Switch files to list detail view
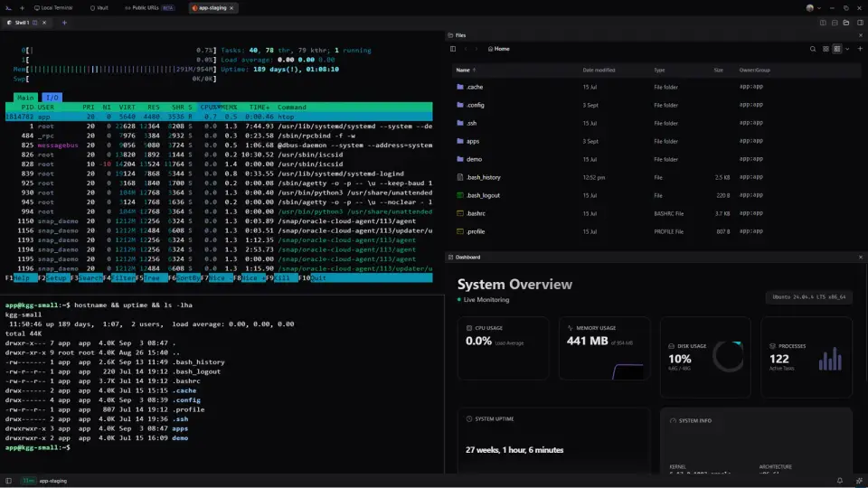Image resolution: width=868 pixels, height=488 pixels. [x=837, y=49]
